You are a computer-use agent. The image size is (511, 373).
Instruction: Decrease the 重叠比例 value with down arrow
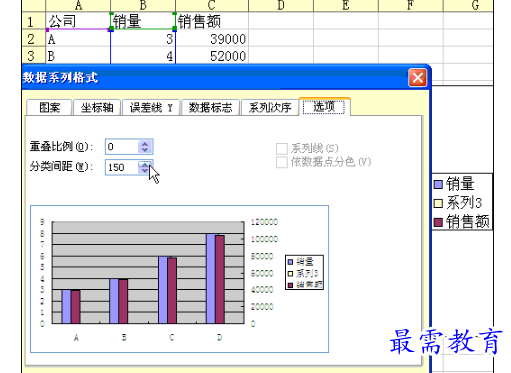point(145,150)
